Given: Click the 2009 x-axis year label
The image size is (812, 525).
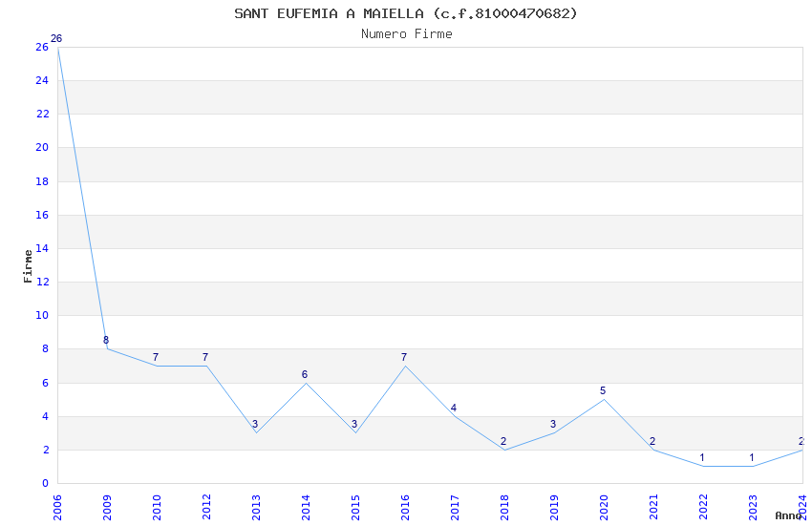Looking at the screenshot, I should tap(107, 508).
